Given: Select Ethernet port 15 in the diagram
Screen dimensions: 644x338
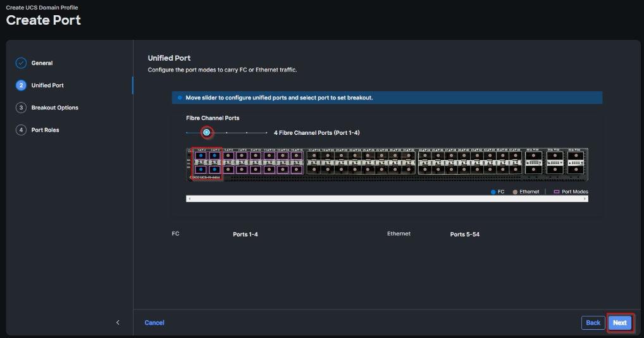Looking at the screenshot, I should (x=296, y=156).
